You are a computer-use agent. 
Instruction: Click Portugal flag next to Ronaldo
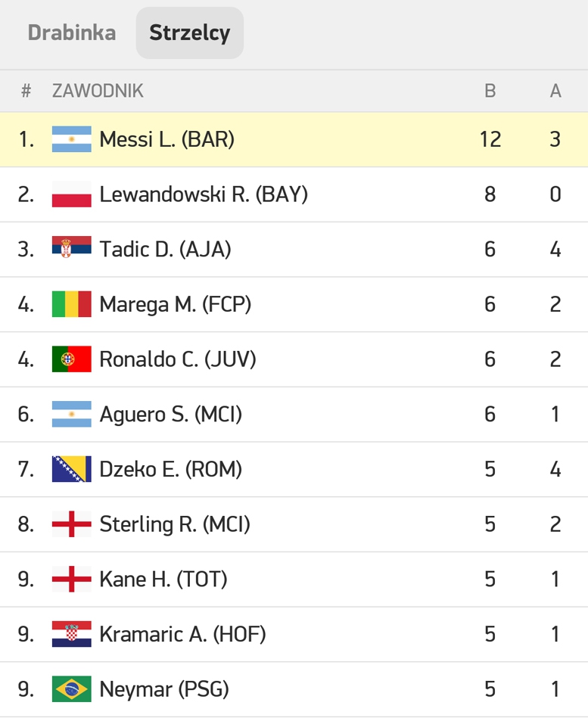coord(71,359)
